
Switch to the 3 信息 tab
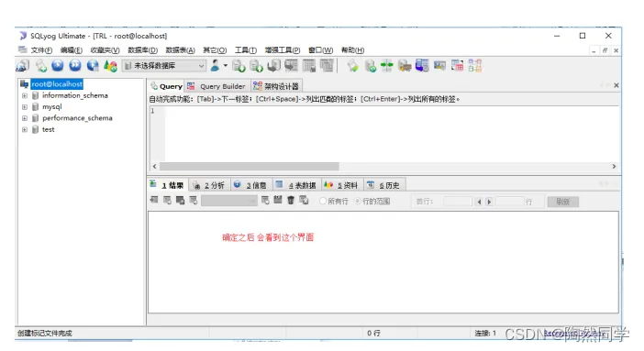[x=250, y=185]
